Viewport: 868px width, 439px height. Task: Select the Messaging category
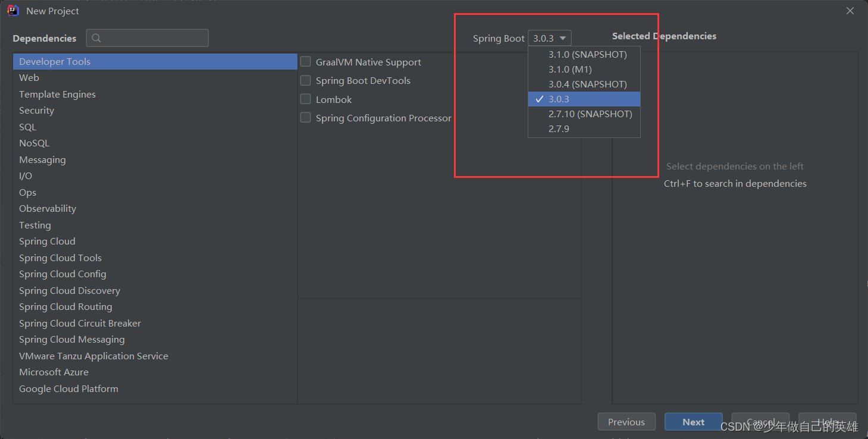(155, 159)
